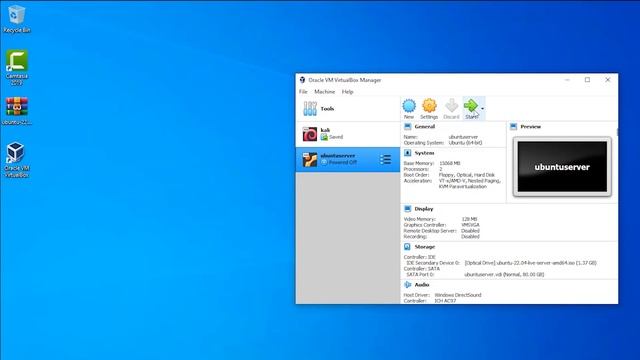Click the Display section header
Viewport: 640px width, 360px height.
[x=424, y=209]
